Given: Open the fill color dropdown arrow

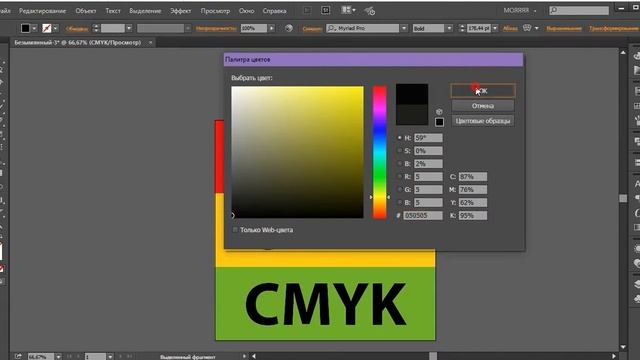Looking at the screenshot, I should tap(34, 28).
